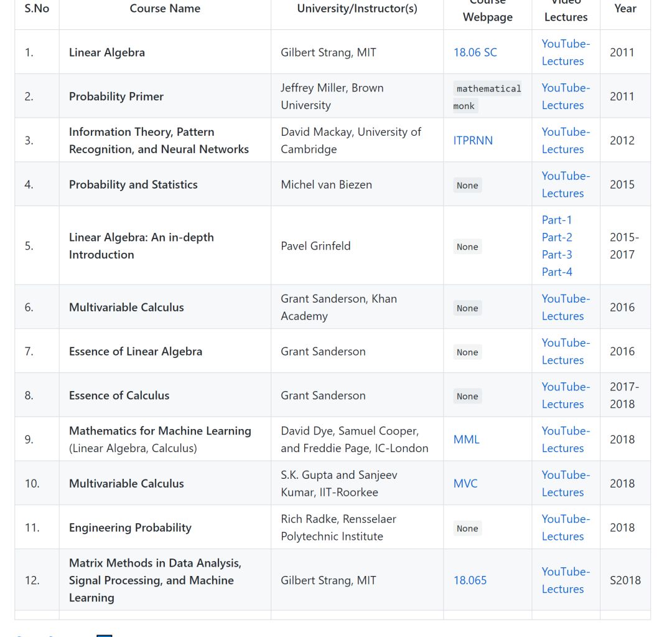
Task: Open YouTube-Lectures for Information Theory course
Action: 565,140
